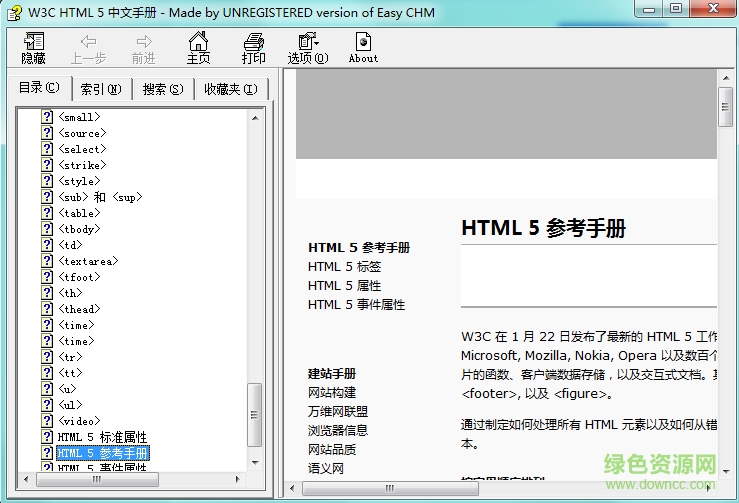Open the <th> topic
739x503 pixels.
coord(70,293)
